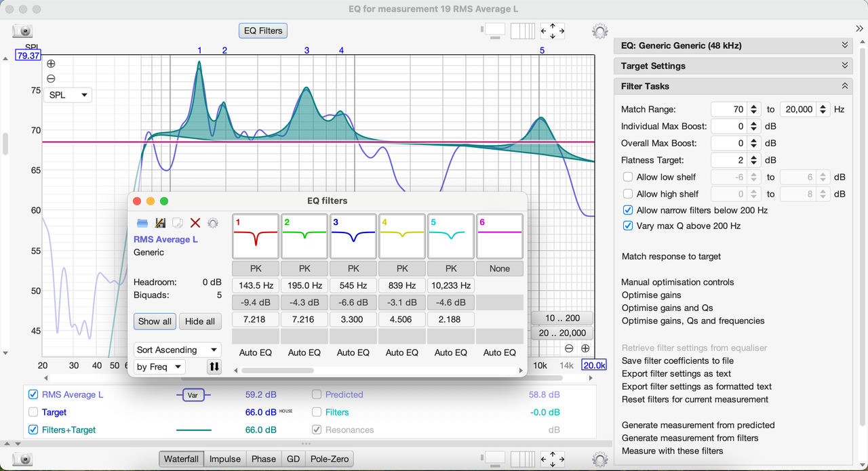Open the SPL axis type dropdown
The height and width of the screenshot is (471, 868).
click(68, 95)
